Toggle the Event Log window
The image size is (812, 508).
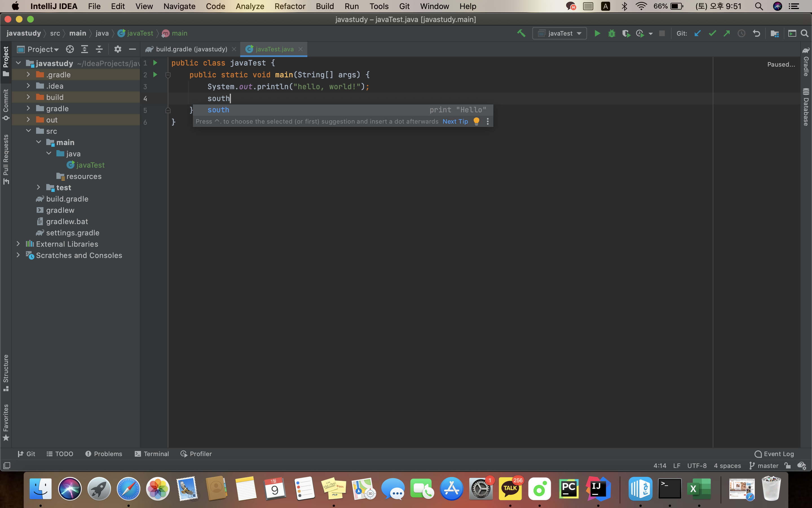[x=774, y=454]
